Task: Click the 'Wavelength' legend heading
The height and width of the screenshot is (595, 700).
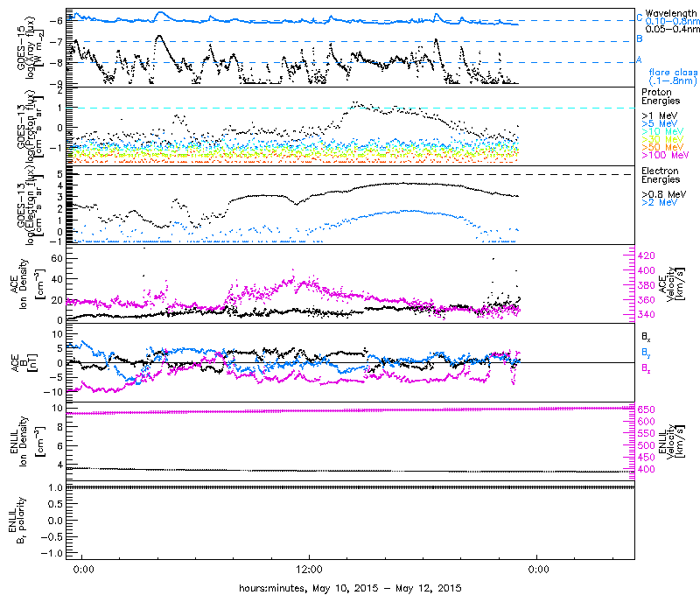Action: coord(671,13)
